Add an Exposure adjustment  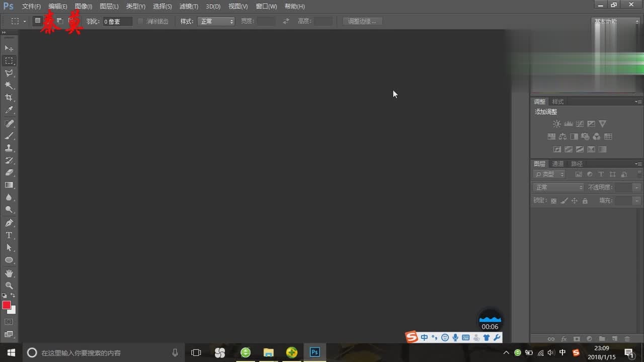point(591,124)
